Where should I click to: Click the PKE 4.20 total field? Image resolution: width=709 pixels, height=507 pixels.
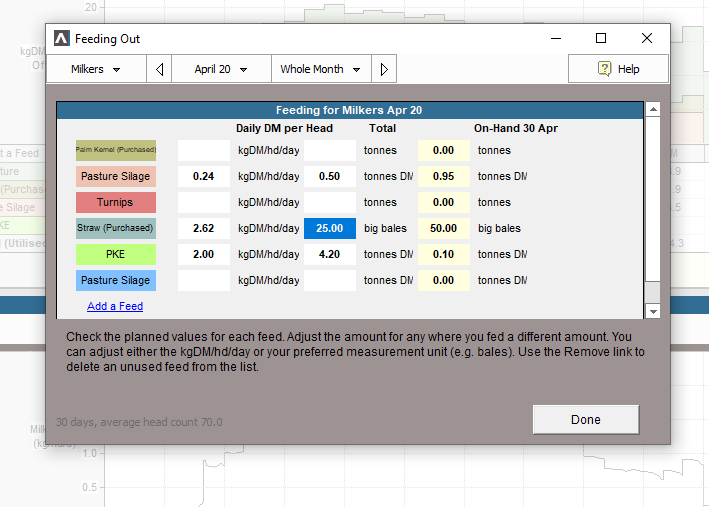330,254
